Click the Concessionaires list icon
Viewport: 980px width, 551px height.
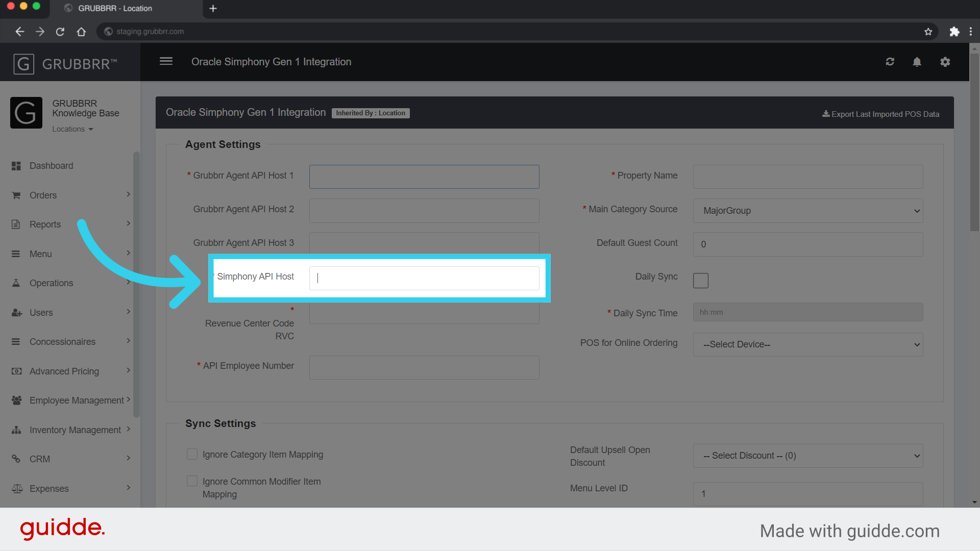(16, 342)
